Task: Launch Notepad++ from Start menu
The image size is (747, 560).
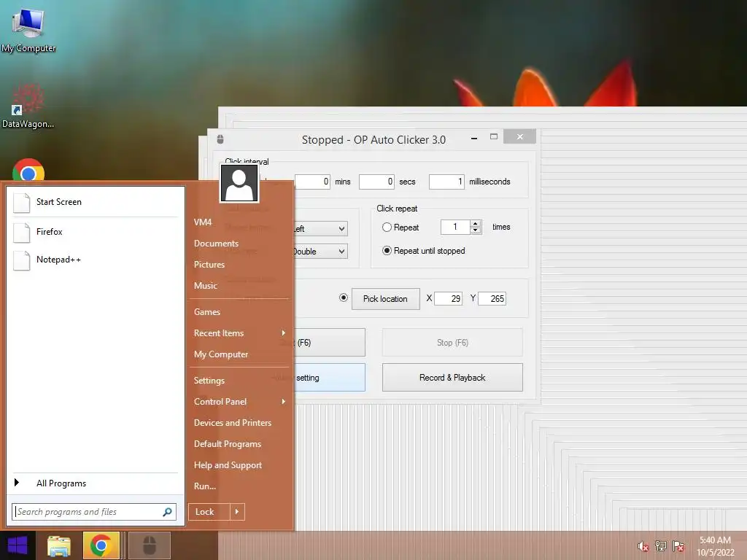Action: click(96, 260)
